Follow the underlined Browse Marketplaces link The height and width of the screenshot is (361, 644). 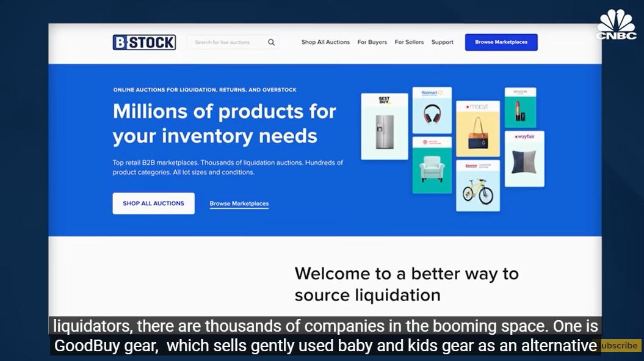point(239,203)
